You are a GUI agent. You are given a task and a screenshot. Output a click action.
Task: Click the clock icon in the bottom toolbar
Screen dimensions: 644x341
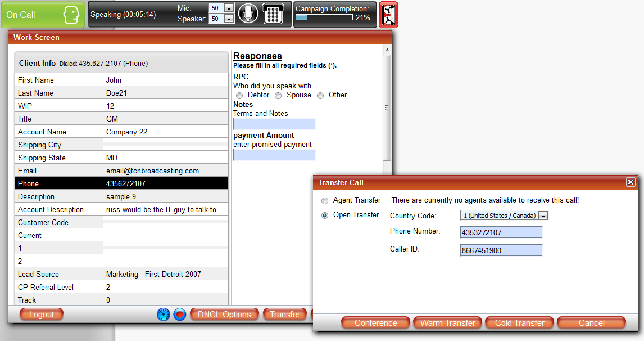click(163, 315)
